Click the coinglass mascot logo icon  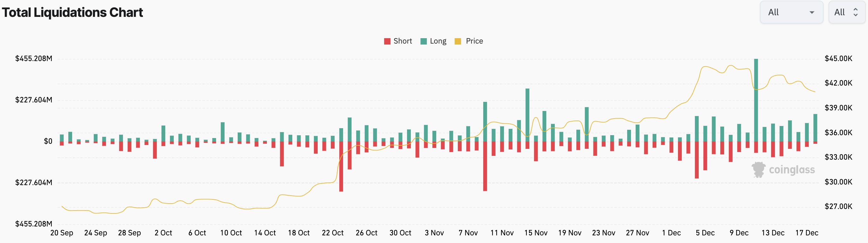[x=758, y=170]
